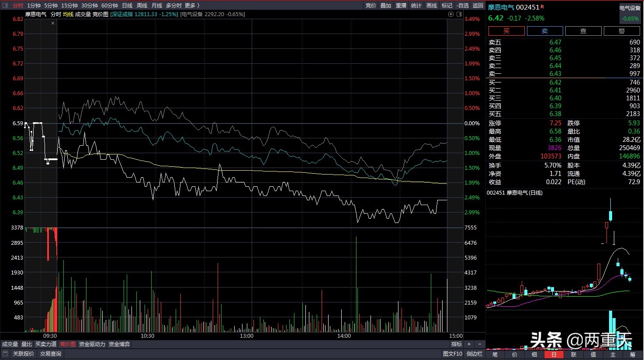644x360 pixels.
Task: Open 交易查询 trade query
Action: (51, 354)
